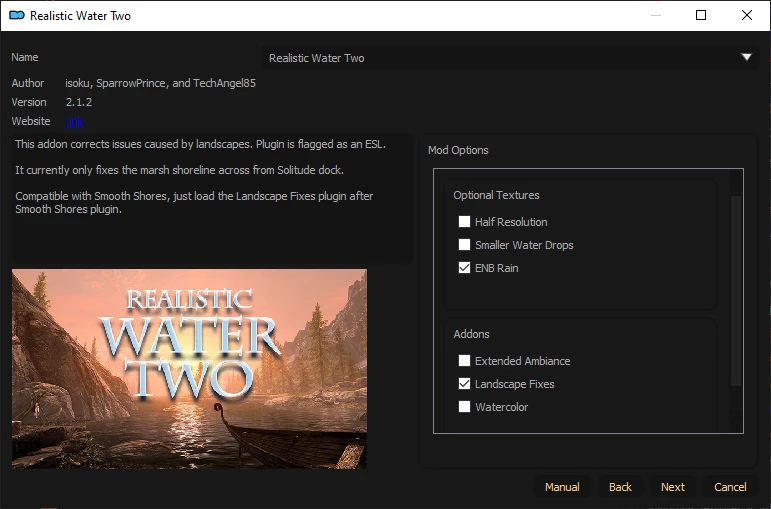The width and height of the screenshot is (771, 509).
Task: Proceed with the Next button
Action: click(x=673, y=487)
